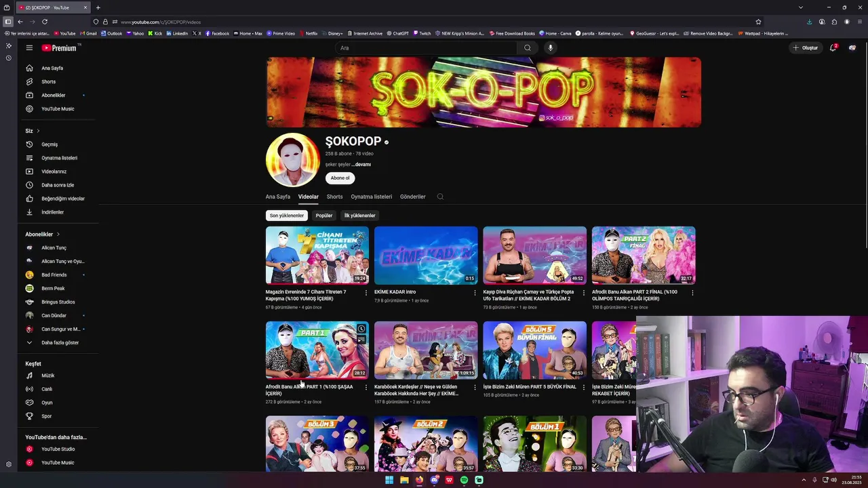
Task: Open a new browser tab with plus
Action: point(98,7)
